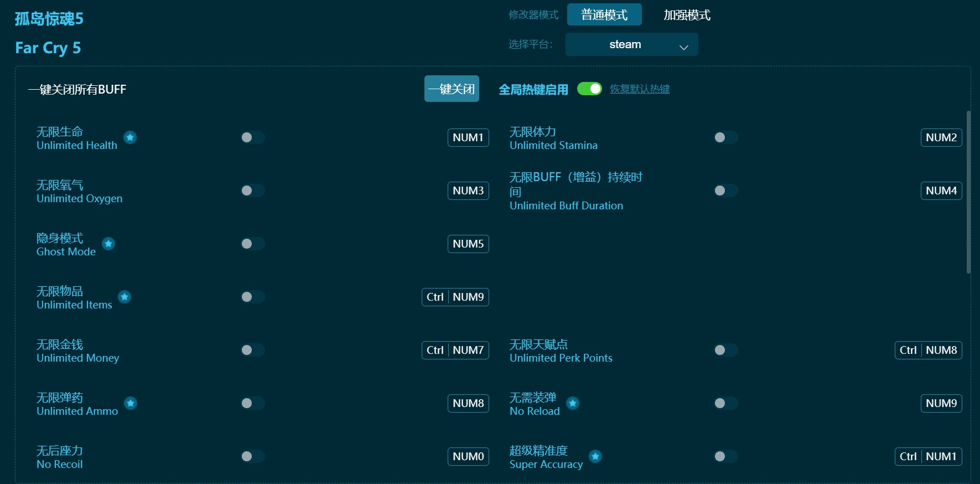
Task: Enable Unlimited Perk Points switch
Action: pyautogui.click(x=726, y=350)
